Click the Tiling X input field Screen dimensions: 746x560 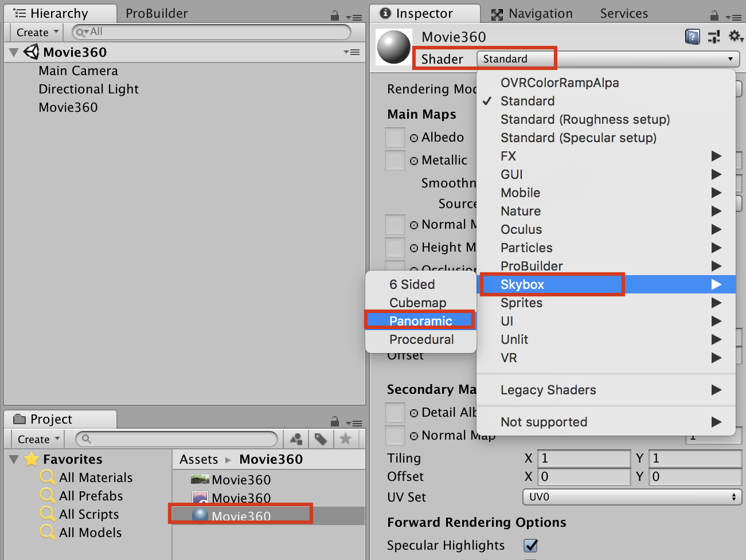(x=584, y=459)
